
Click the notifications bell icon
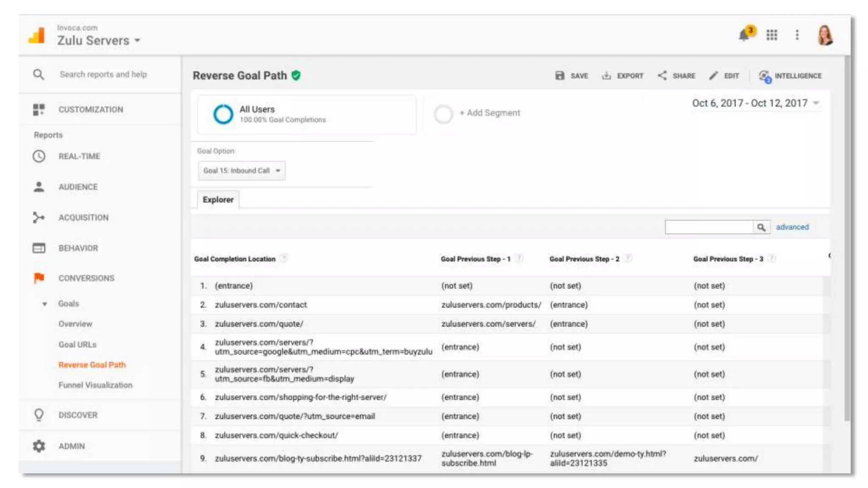pos(744,35)
